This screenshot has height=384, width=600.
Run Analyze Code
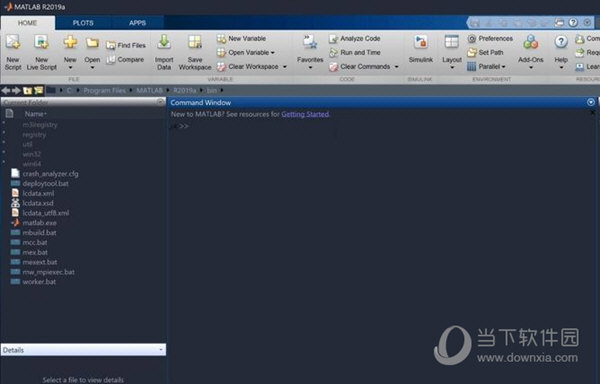354,38
